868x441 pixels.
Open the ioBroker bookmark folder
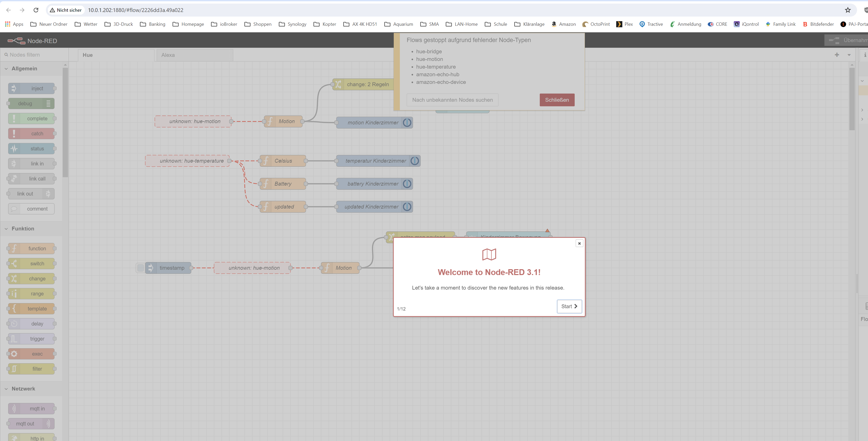point(224,24)
